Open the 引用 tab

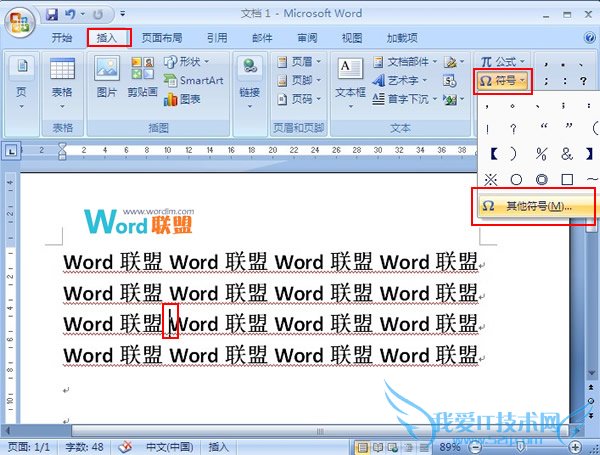click(217, 38)
